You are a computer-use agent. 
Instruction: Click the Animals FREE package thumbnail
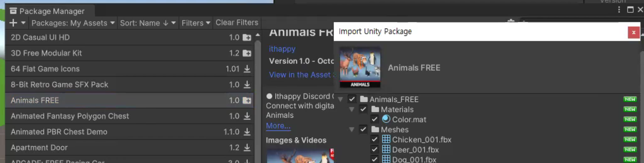(x=360, y=67)
